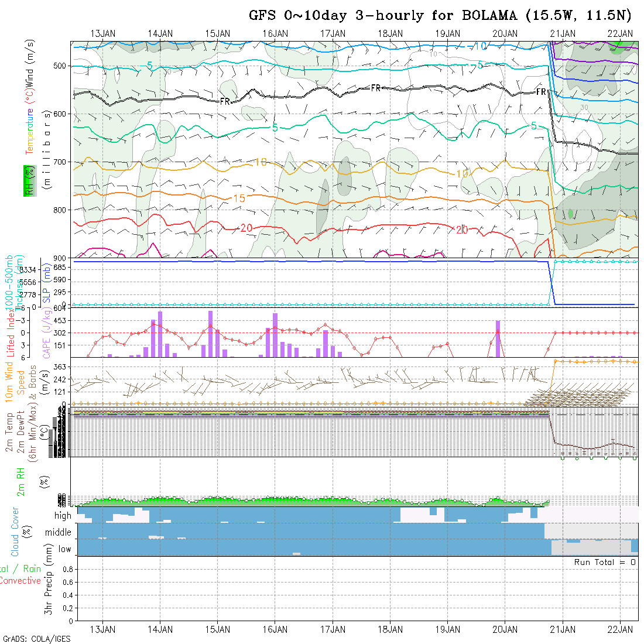Viewport: 644px width, 644px height.
Task: Select 16JAN on the top date axis
Action: (x=275, y=33)
